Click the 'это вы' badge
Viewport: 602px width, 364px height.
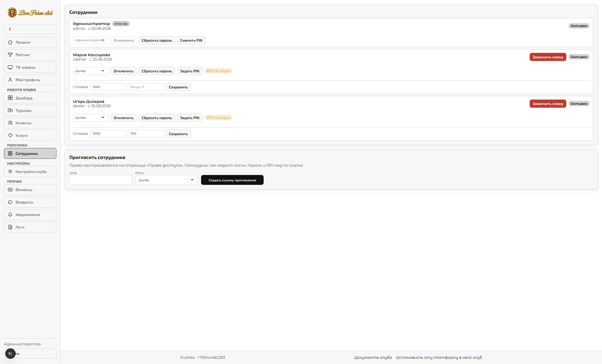(121, 24)
